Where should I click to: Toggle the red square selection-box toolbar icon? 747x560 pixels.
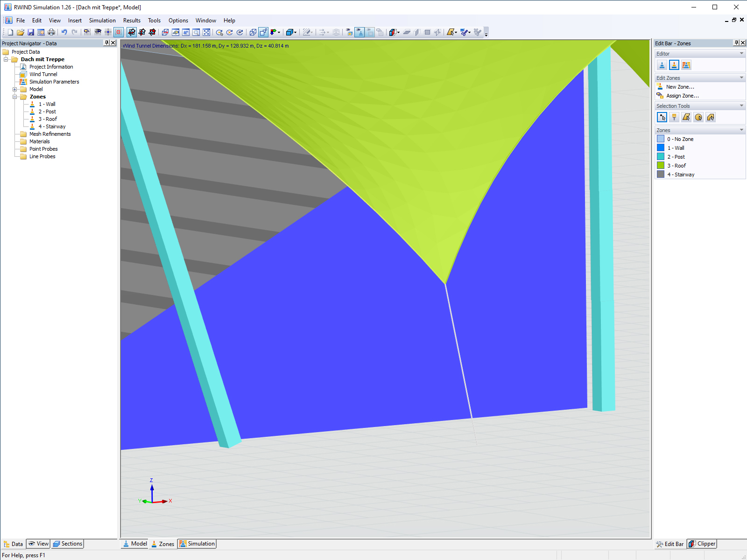118,32
